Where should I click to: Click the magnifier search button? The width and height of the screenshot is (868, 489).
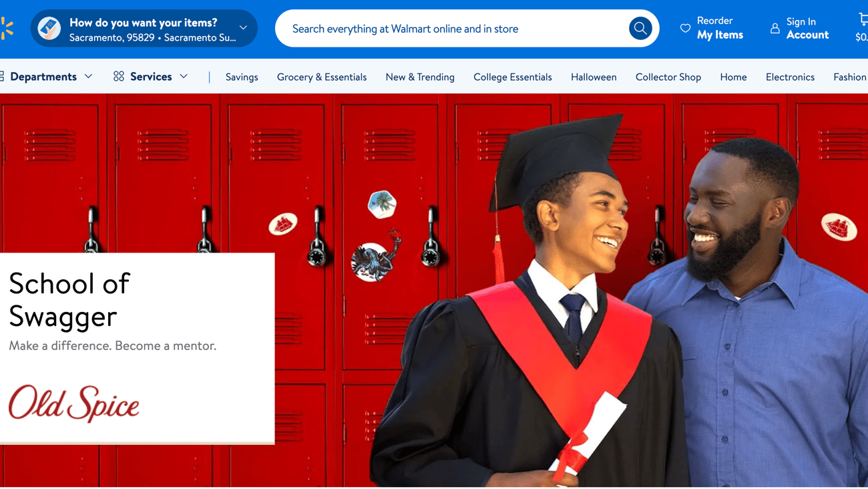click(640, 28)
